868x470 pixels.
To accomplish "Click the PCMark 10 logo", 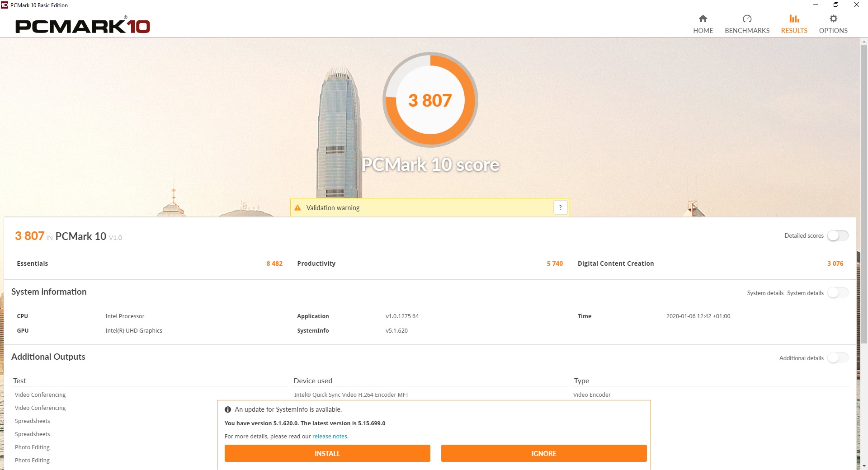I will (83, 26).
